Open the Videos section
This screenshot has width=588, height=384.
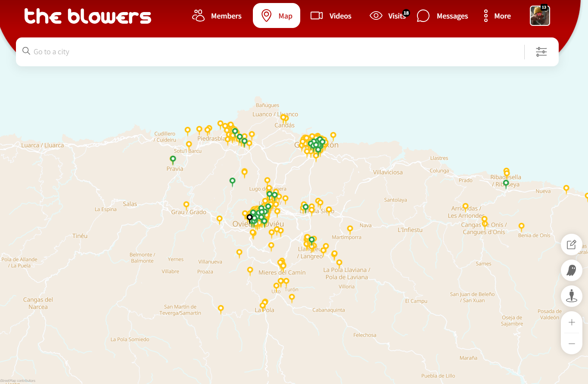331,16
